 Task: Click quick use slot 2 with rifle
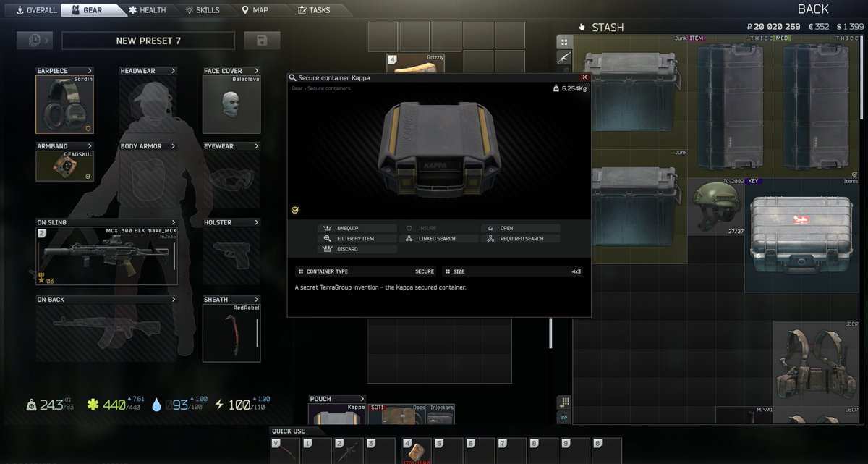pos(347,450)
